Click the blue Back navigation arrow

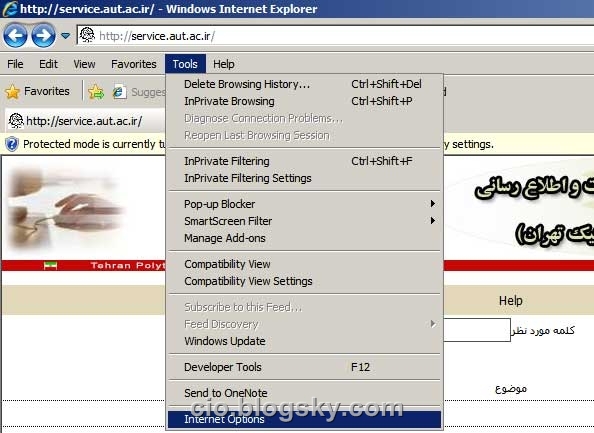click(x=15, y=36)
